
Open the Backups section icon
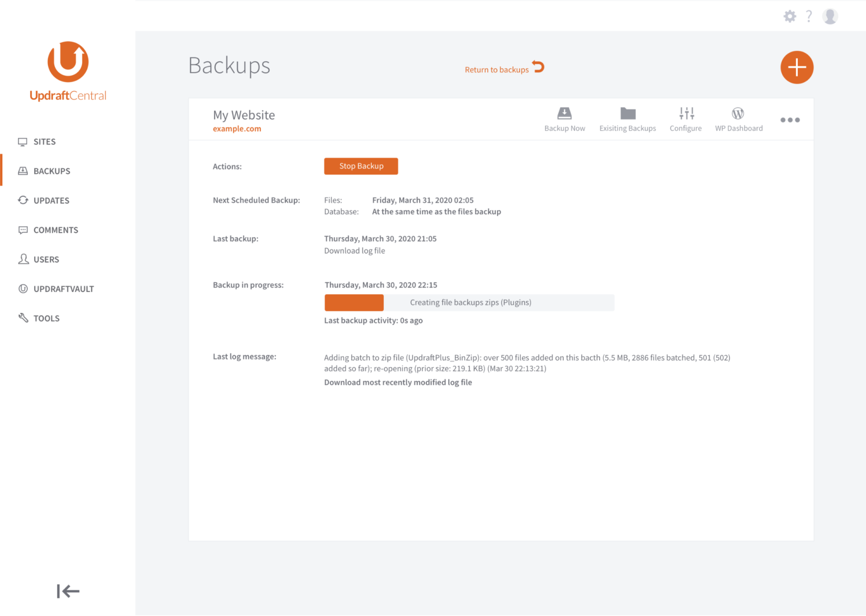click(x=23, y=171)
